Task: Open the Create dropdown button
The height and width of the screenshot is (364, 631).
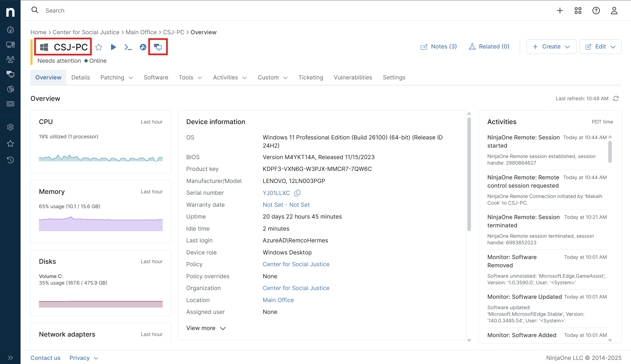Action: click(x=551, y=47)
